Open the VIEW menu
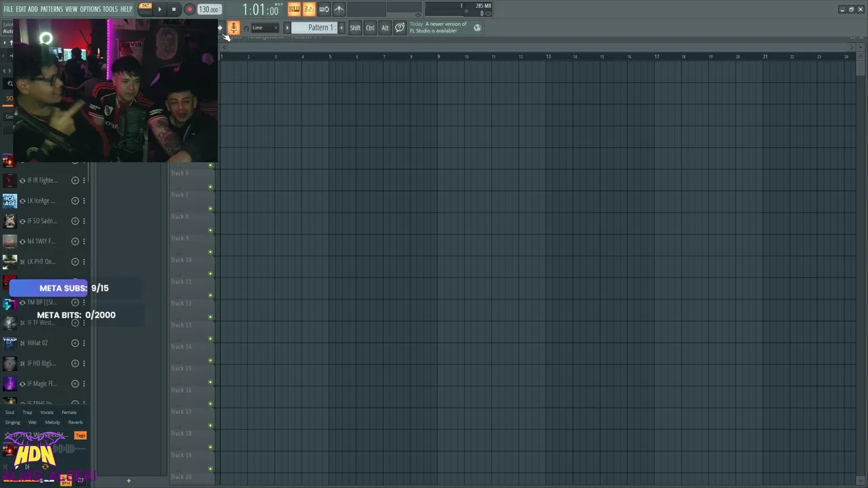 tap(71, 9)
